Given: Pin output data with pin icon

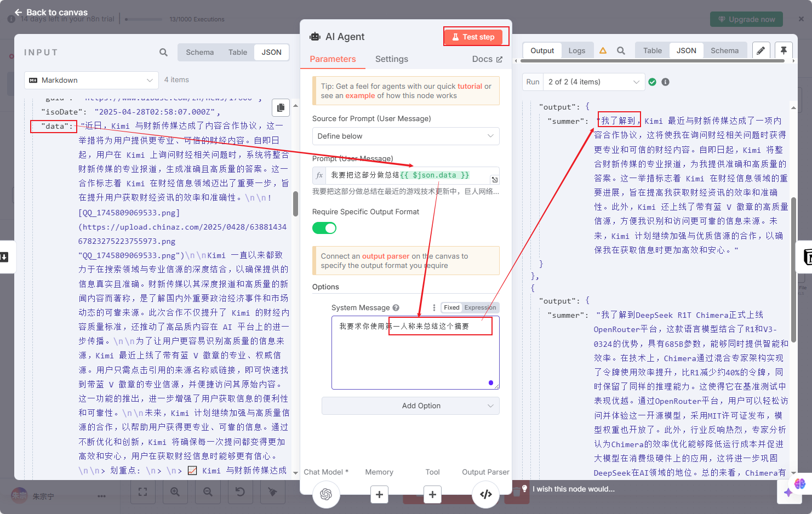Looking at the screenshot, I should [x=784, y=50].
